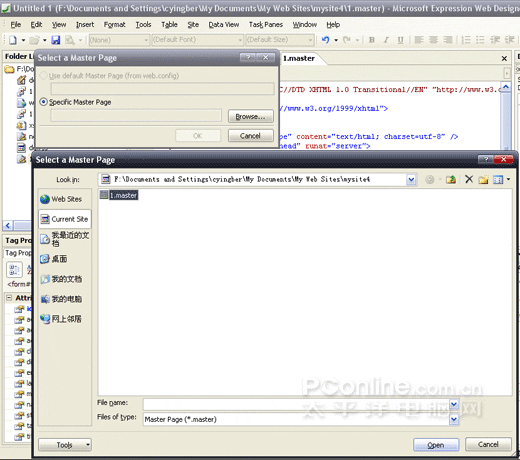The width and height of the screenshot is (520, 460).
Task: Open the Table menu
Action: (169, 25)
